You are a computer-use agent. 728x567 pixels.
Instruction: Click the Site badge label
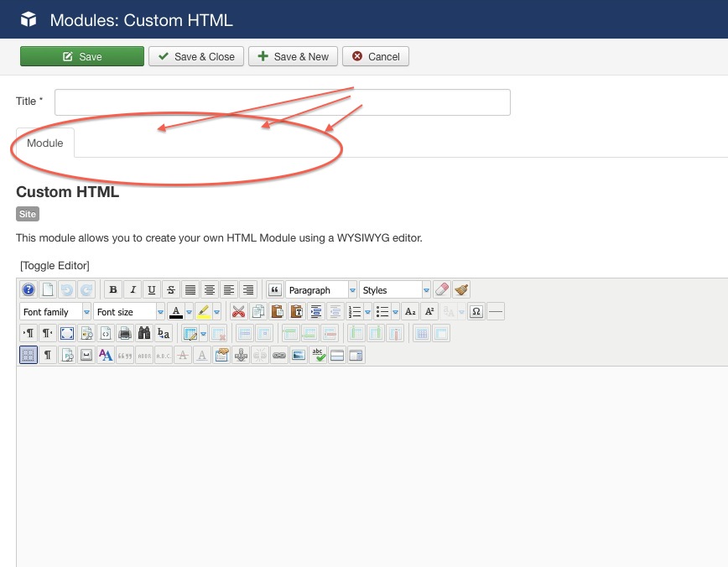point(28,214)
